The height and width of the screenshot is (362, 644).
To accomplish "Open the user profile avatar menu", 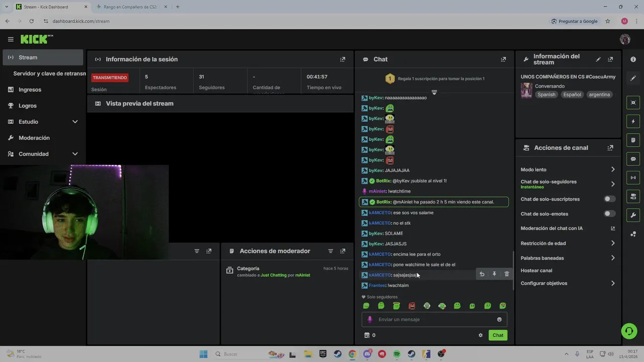I will 625,39.
